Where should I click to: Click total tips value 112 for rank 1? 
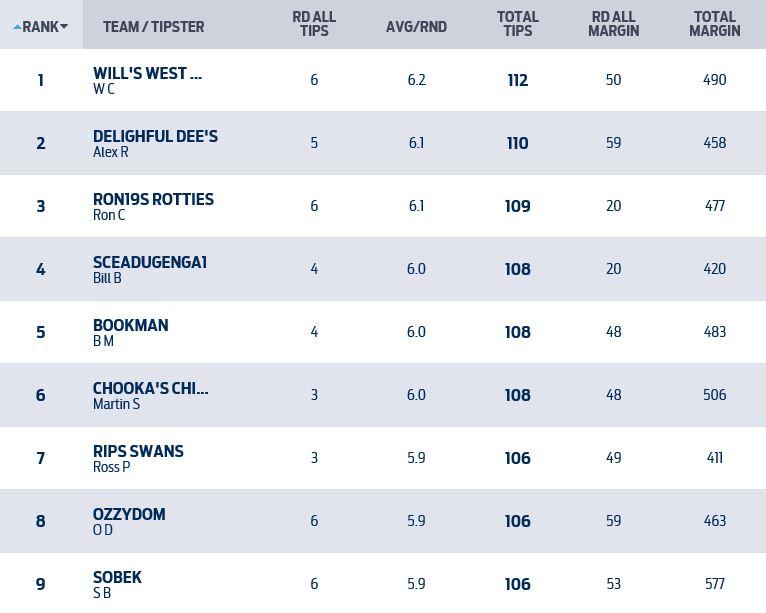[517, 80]
